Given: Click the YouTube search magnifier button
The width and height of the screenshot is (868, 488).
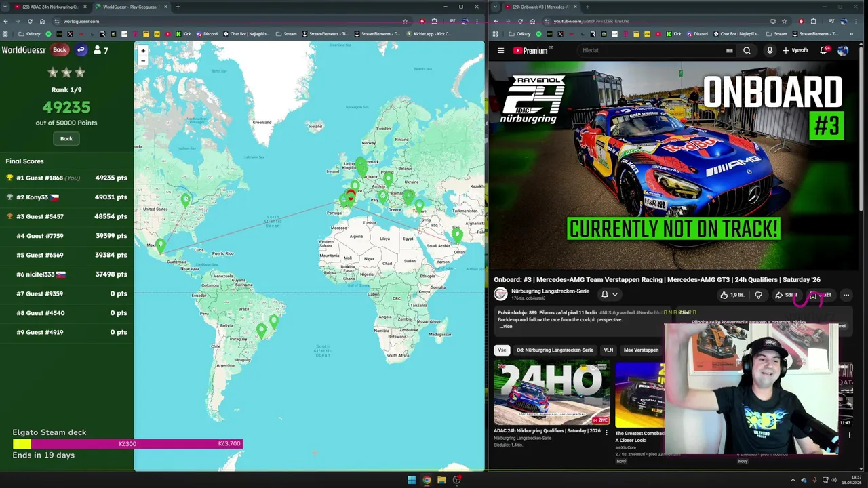Looking at the screenshot, I should (x=747, y=50).
